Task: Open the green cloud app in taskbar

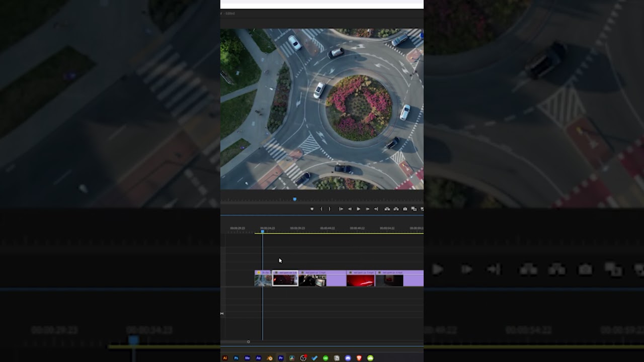Action: click(370, 358)
